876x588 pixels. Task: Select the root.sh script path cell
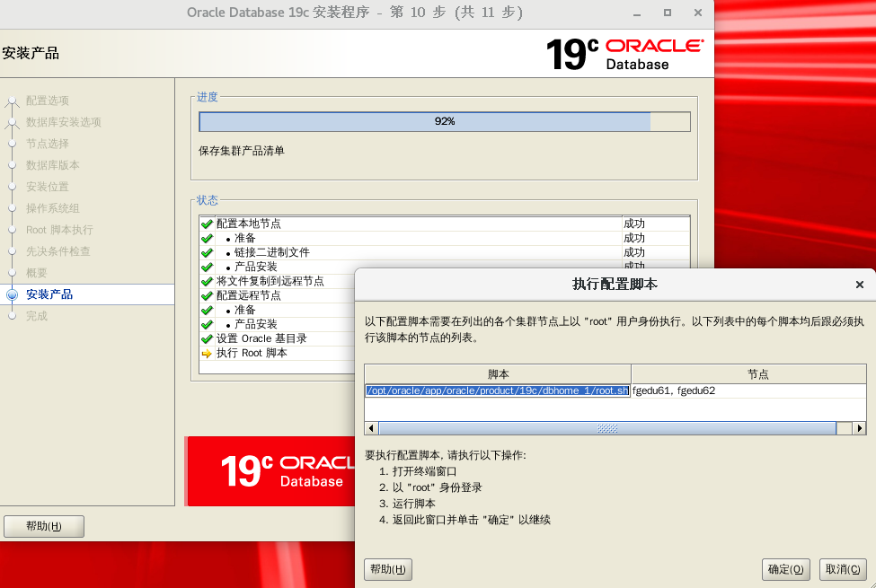(497, 391)
